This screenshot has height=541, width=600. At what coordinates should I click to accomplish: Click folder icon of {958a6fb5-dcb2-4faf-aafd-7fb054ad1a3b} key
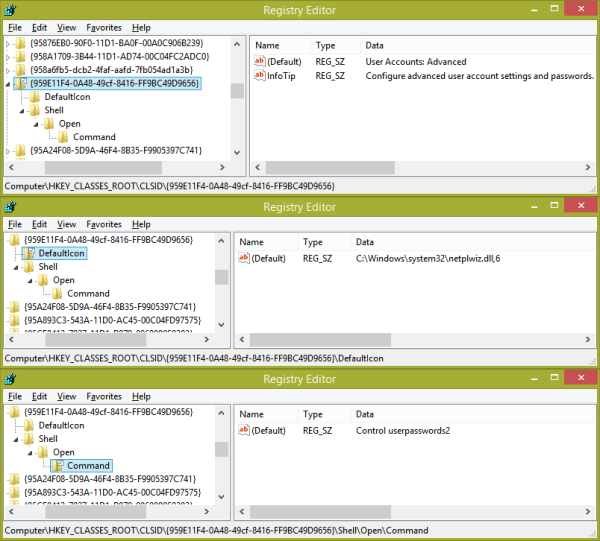[x=21, y=70]
